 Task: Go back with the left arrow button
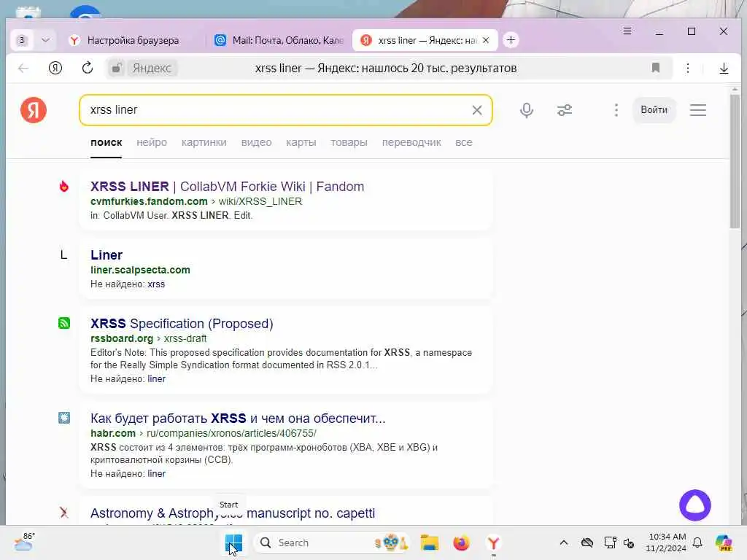[23, 68]
